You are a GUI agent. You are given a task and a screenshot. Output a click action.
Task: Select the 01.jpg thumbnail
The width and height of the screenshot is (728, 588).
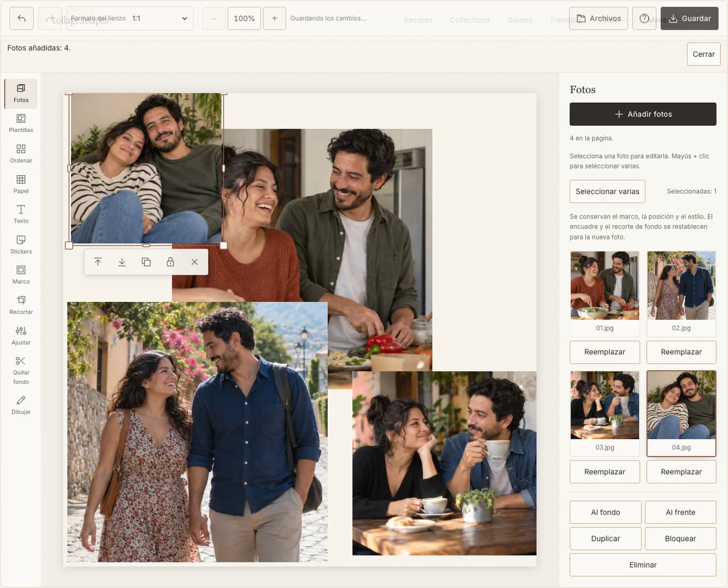[x=605, y=293]
